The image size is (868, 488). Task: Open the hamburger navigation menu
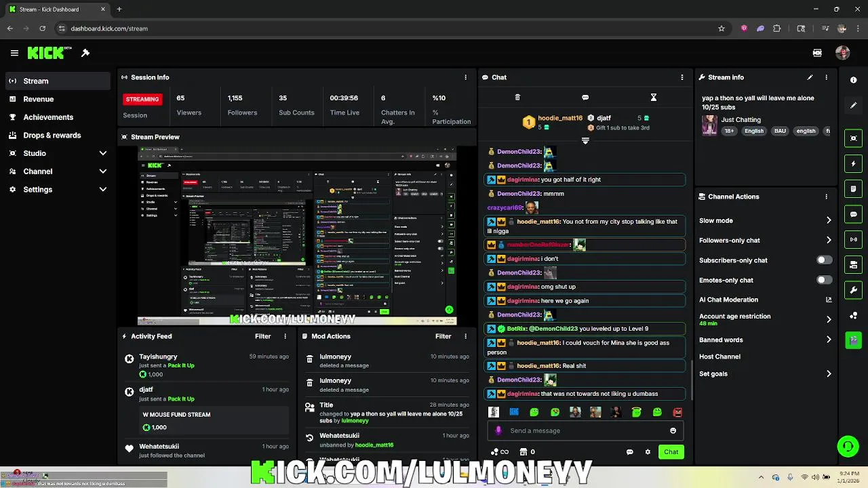pos(14,53)
